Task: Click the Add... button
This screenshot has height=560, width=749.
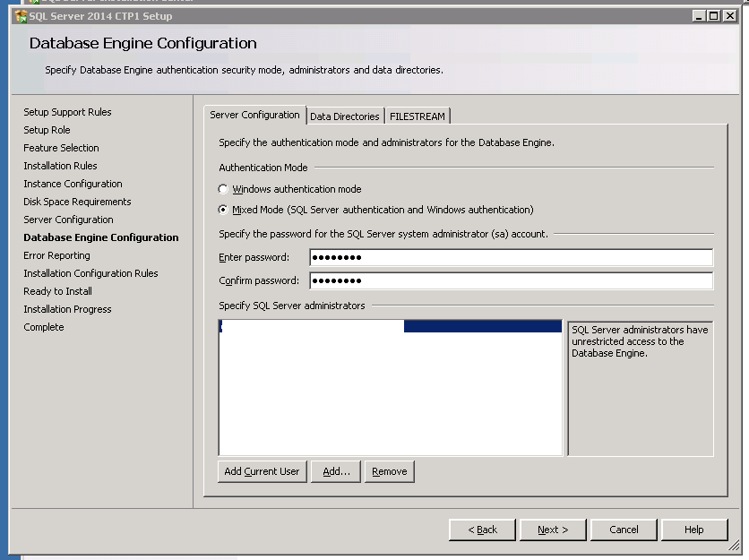Action: pyautogui.click(x=336, y=471)
